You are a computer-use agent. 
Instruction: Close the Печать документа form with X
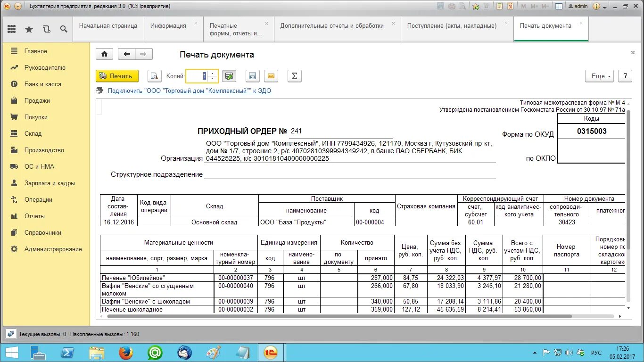(633, 53)
